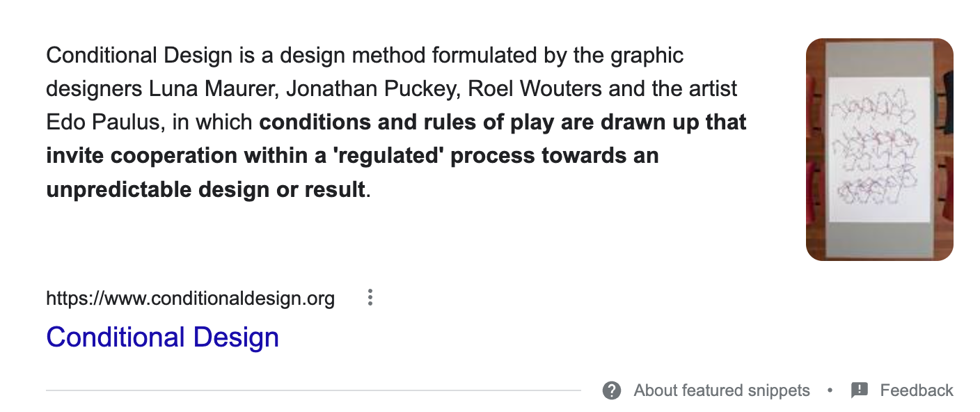Image resolution: width=980 pixels, height=412 pixels.
Task: Open About featured snippets
Action: [x=722, y=390]
